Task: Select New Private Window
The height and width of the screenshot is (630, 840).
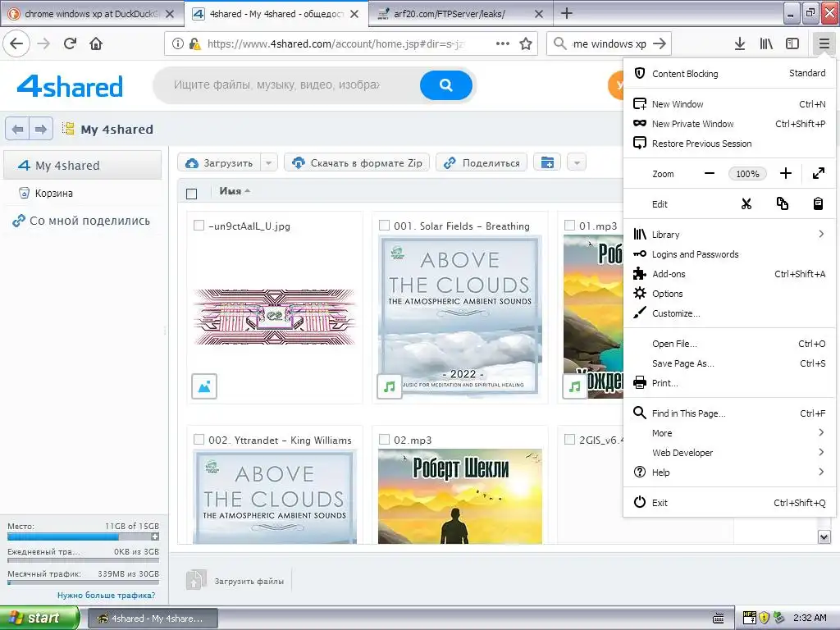Action: coord(729,124)
